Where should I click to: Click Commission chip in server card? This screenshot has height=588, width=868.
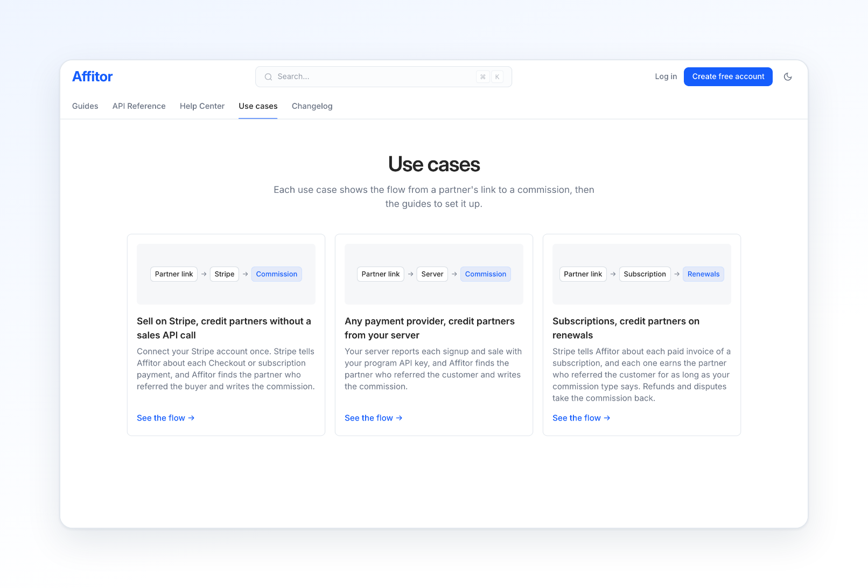coord(486,274)
